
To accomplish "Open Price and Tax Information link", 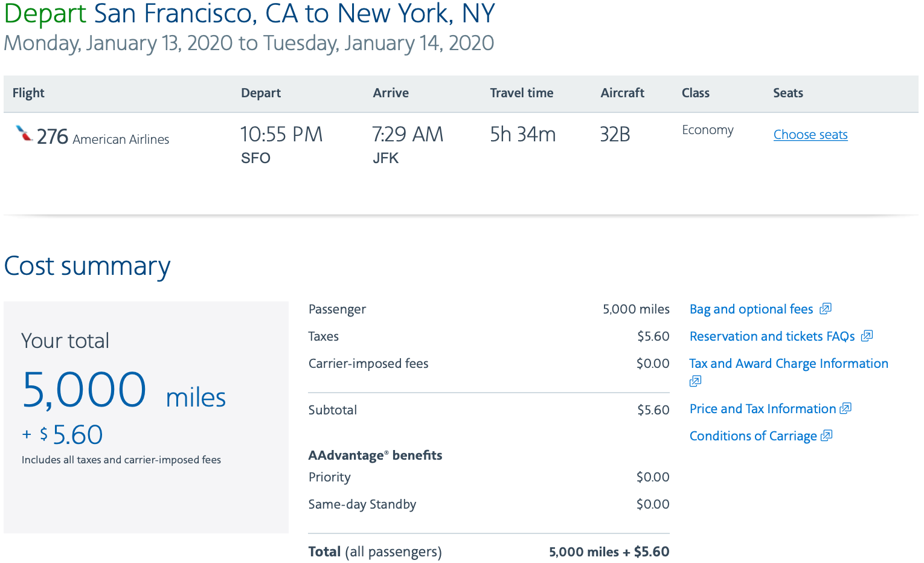I will [763, 409].
